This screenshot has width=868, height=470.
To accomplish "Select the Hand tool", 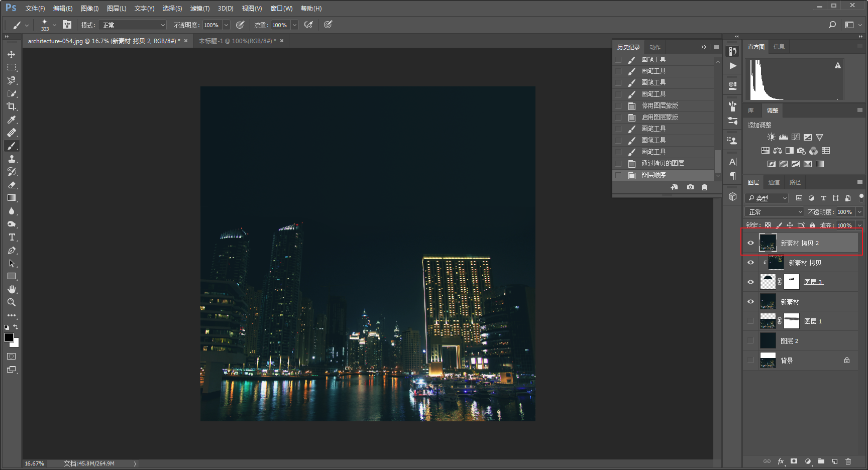I will point(12,289).
